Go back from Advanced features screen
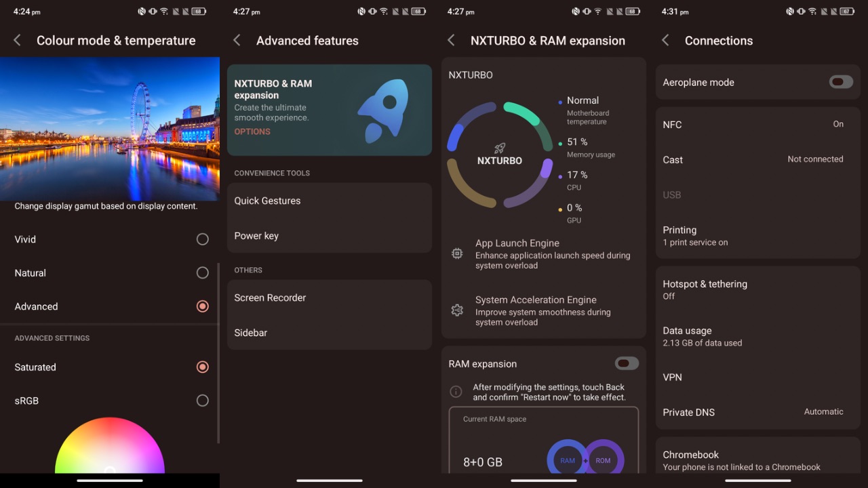868x488 pixels. click(x=237, y=41)
